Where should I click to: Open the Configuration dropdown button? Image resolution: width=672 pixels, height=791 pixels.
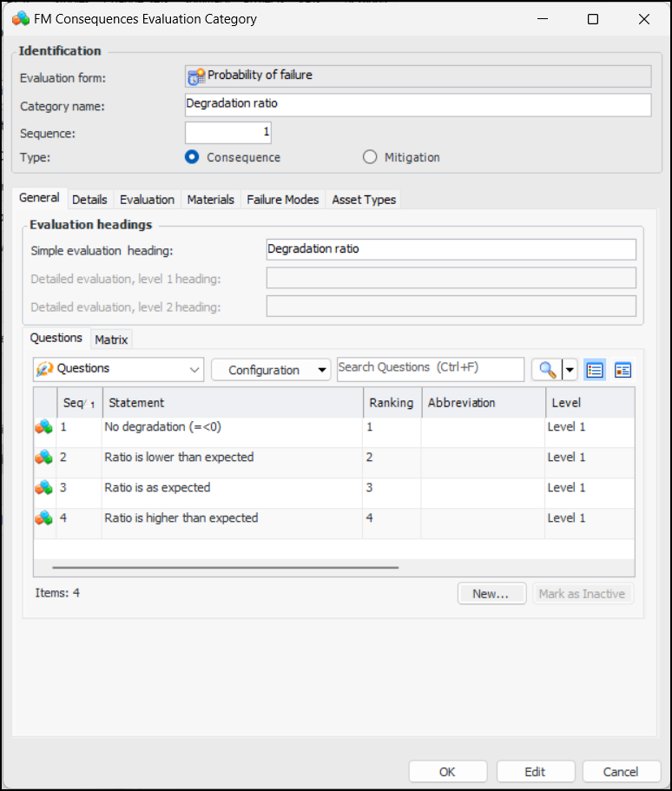[271, 370]
